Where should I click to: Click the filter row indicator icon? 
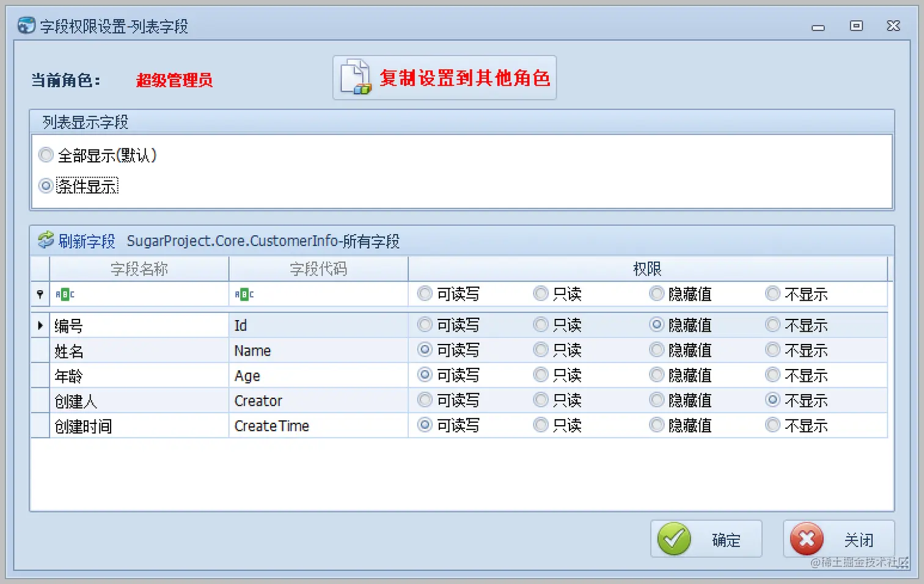(x=40, y=294)
